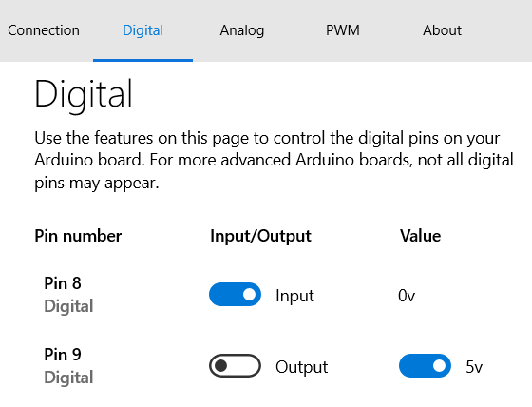Click the Pin 8 label

pyautogui.click(x=63, y=283)
